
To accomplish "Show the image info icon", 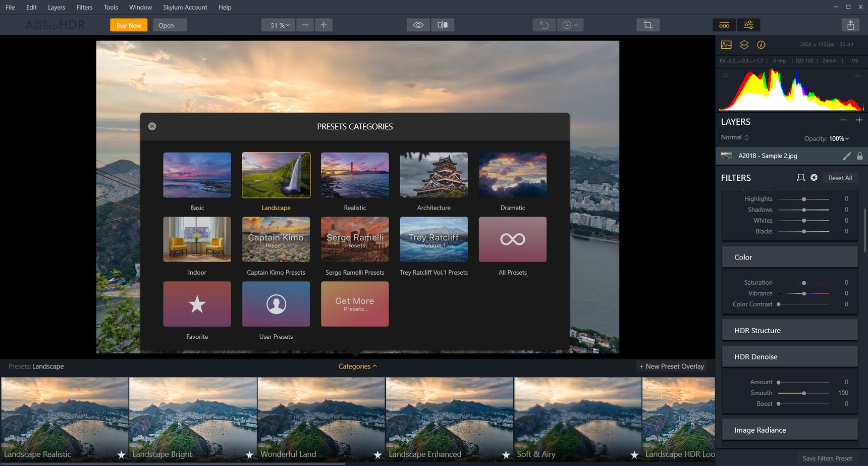I will click(x=761, y=44).
